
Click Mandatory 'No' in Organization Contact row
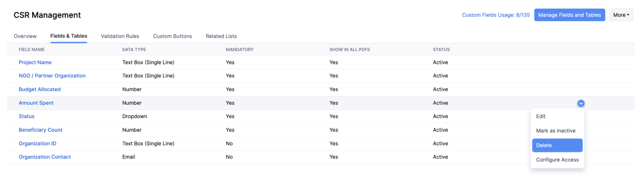coord(229,157)
